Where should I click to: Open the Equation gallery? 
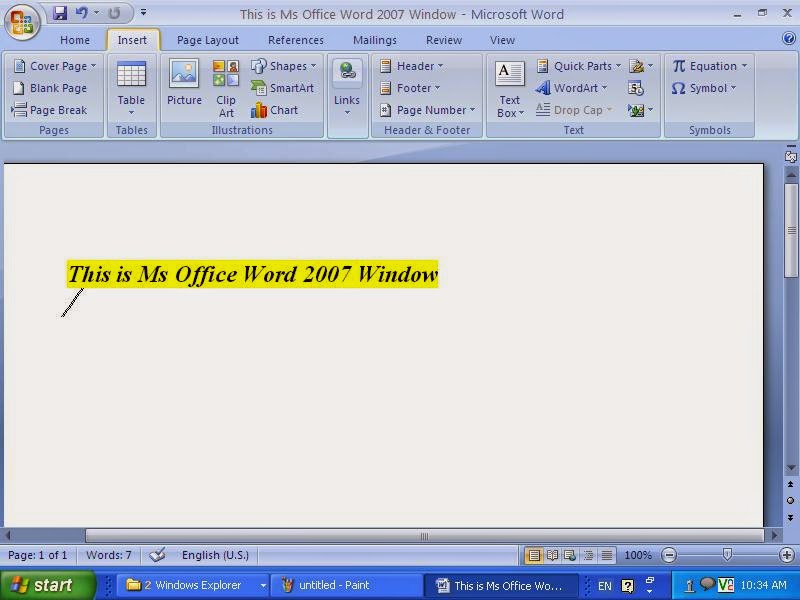pyautogui.click(x=709, y=66)
